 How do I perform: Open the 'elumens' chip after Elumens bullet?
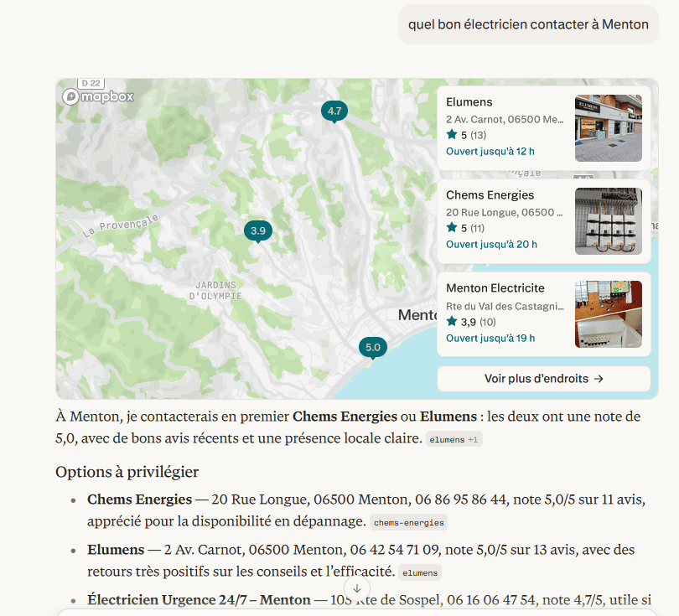[420, 572]
